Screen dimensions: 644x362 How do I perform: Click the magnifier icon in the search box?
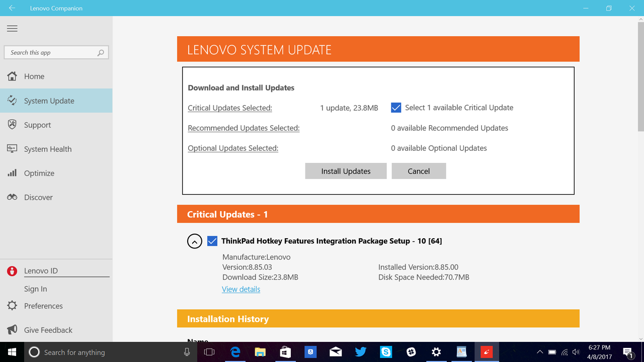(x=101, y=52)
